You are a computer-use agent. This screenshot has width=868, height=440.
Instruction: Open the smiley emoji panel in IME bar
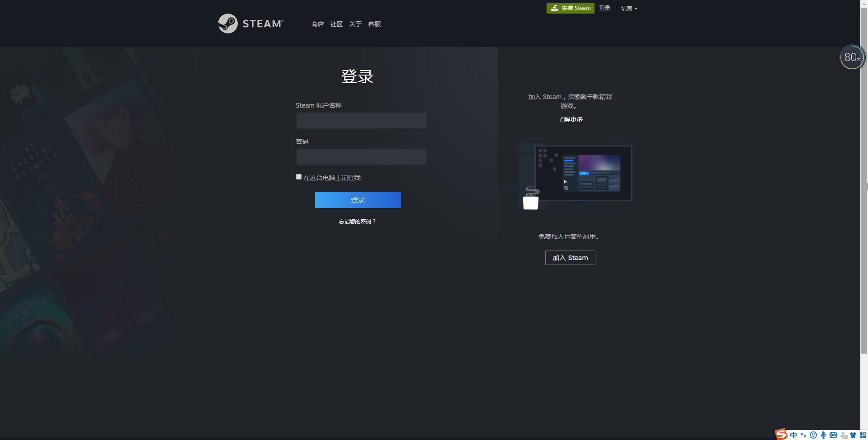[x=813, y=435]
